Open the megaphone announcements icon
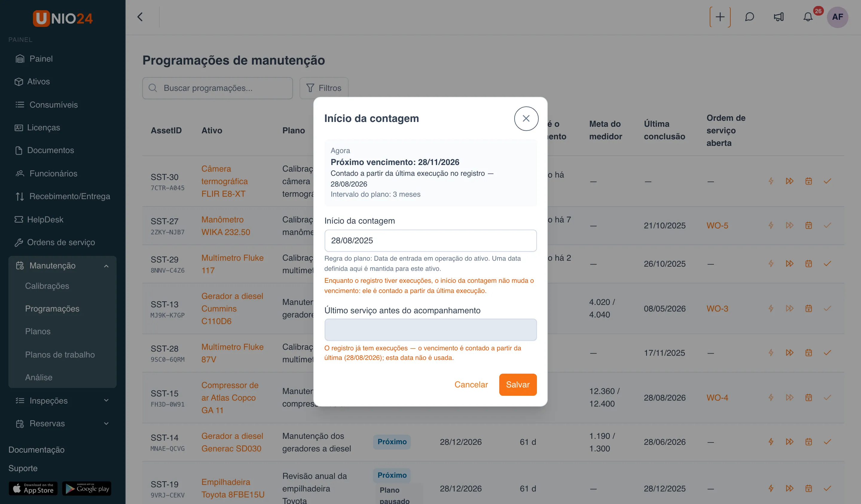Screen dimensions: 861x504 click(779, 17)
